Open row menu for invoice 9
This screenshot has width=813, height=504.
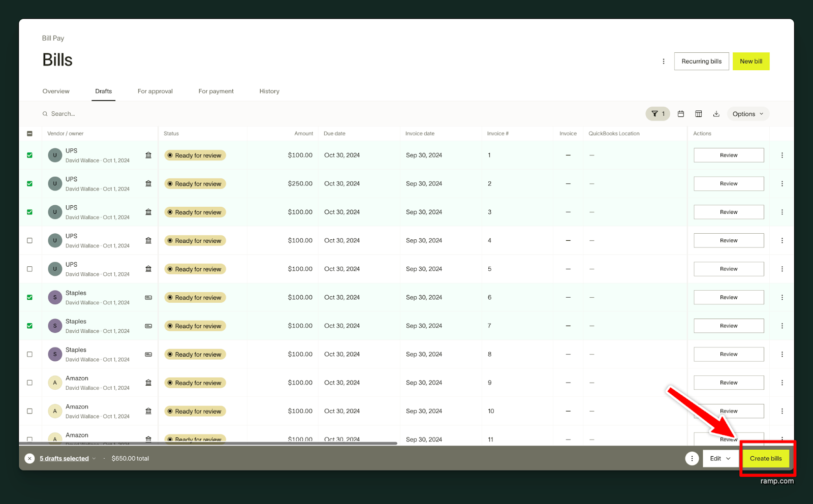(782, 383)
